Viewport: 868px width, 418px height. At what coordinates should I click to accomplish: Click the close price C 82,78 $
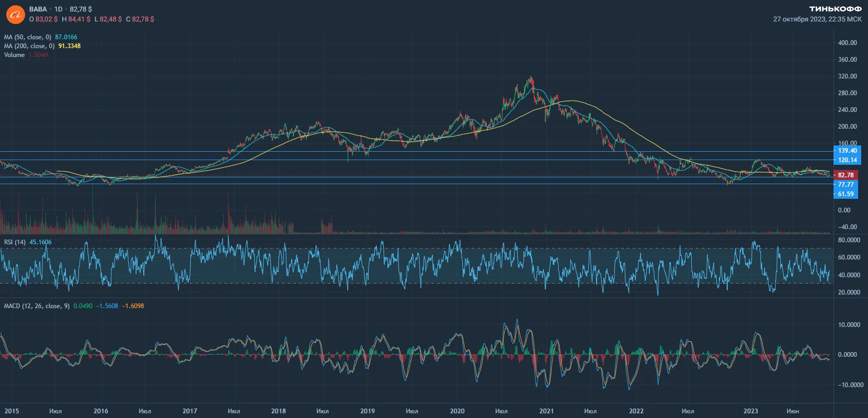pos(140,19)
